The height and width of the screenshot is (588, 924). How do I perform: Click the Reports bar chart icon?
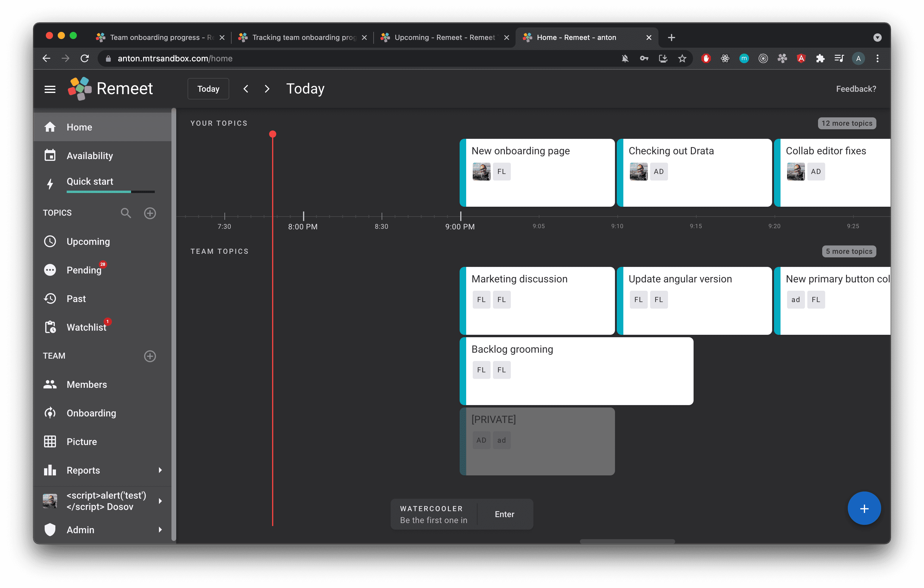[50, 470]
